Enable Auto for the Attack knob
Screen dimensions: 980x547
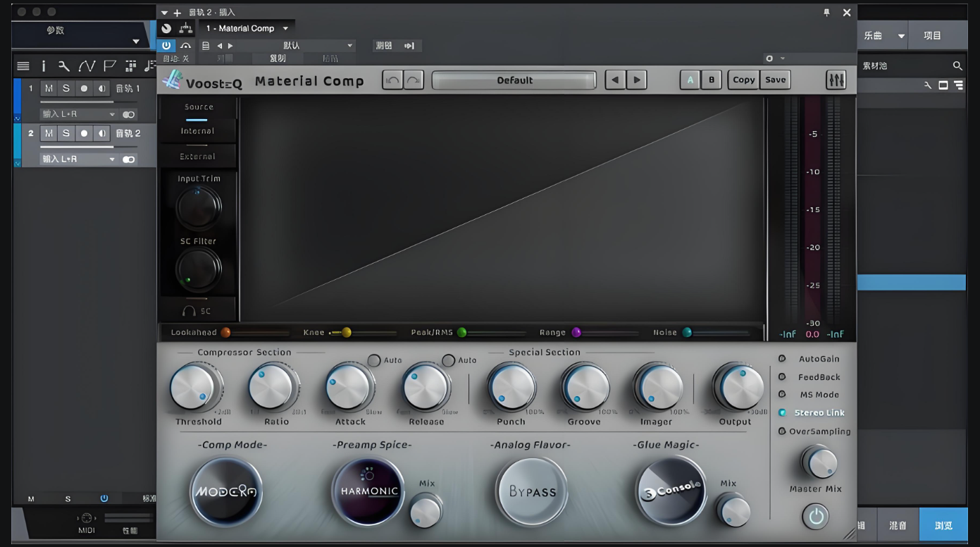tap(374, 360)
